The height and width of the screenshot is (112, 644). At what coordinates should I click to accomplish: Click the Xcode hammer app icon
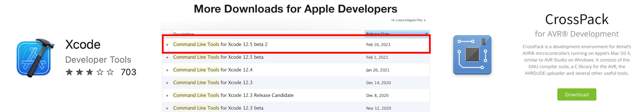(x=36, y=58)
